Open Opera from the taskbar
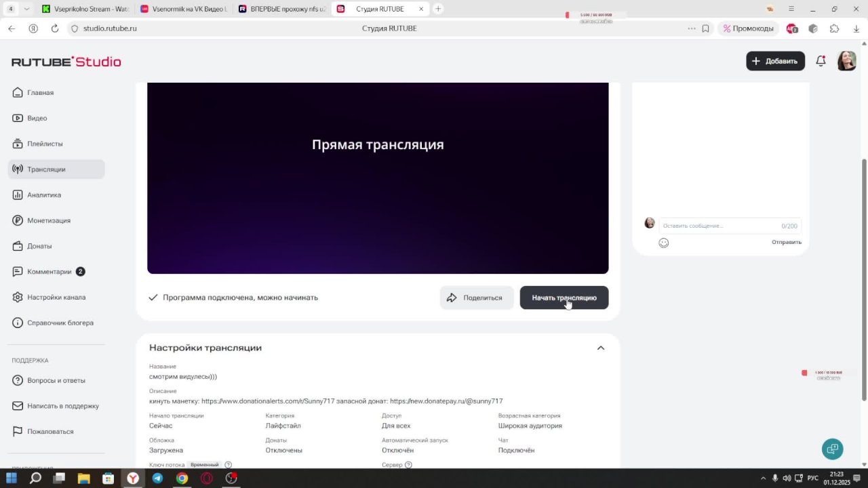 click(x=206, y=478)
